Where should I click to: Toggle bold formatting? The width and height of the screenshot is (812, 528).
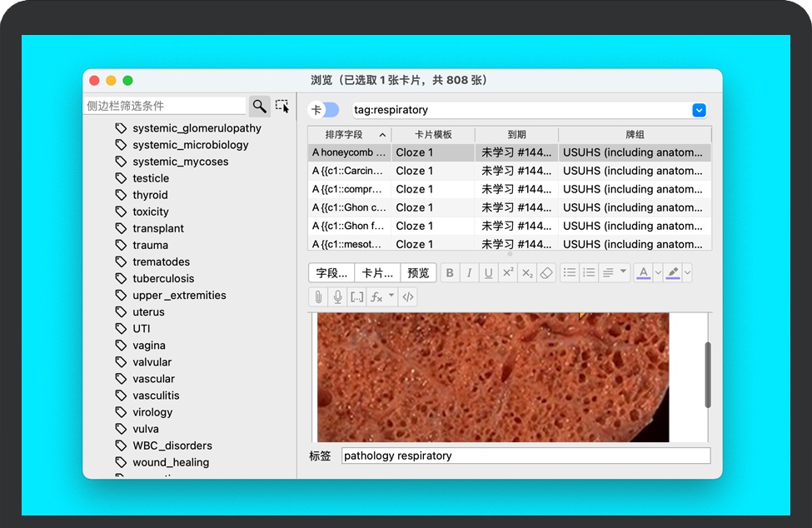tap(450, 273)
